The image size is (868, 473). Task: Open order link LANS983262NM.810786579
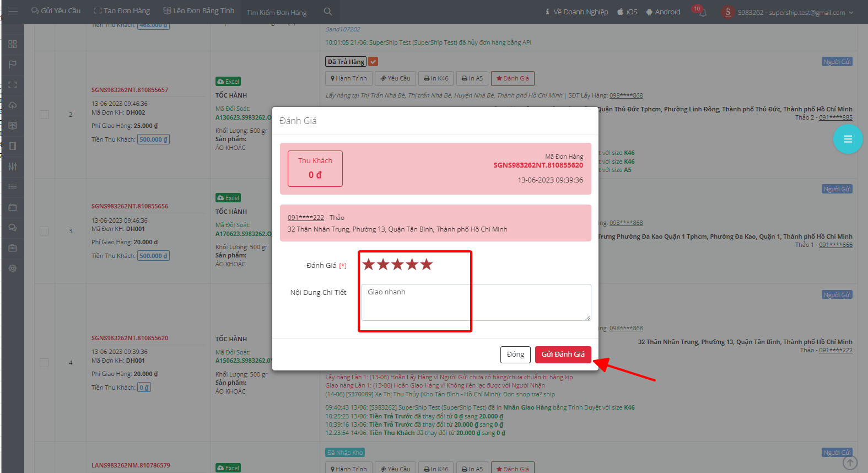(x=131, y=465)
